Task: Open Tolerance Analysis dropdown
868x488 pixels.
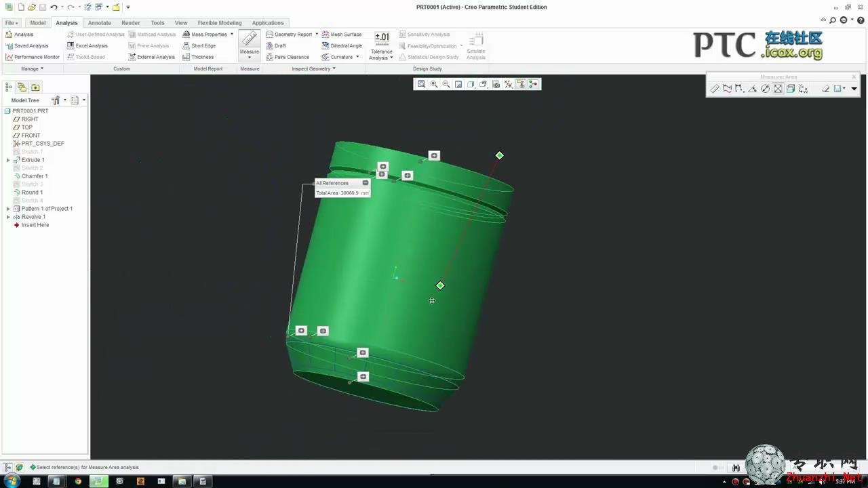Action: (x=381, y=54)
